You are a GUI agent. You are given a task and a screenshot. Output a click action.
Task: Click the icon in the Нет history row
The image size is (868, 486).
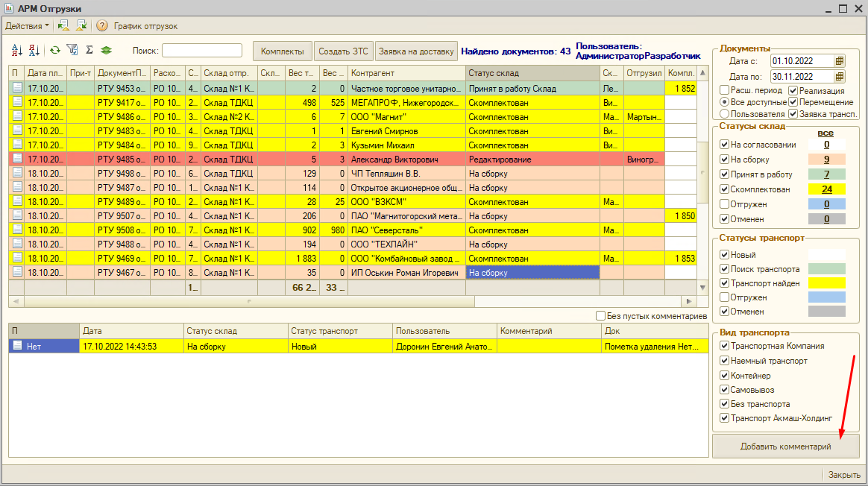[x=17, y=346]
